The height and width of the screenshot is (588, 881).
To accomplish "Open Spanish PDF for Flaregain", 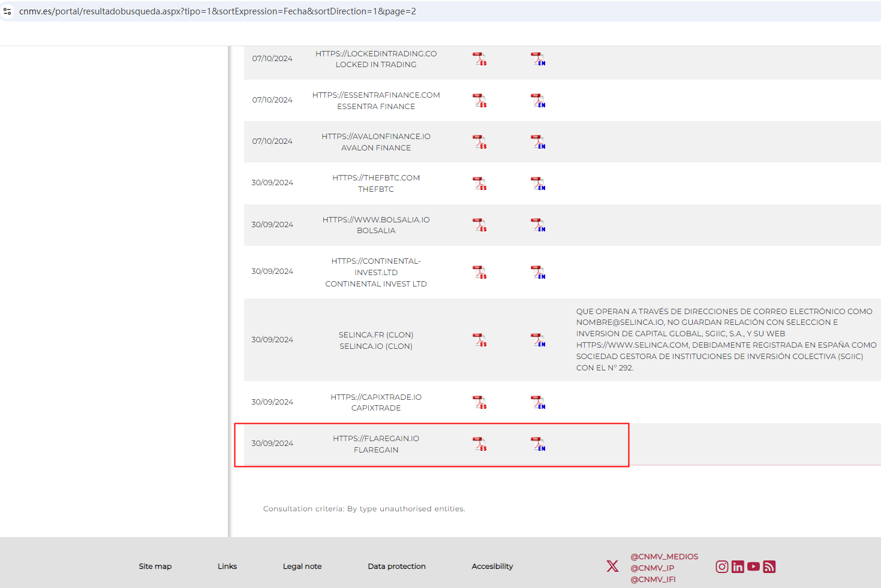I will [480, 444].
